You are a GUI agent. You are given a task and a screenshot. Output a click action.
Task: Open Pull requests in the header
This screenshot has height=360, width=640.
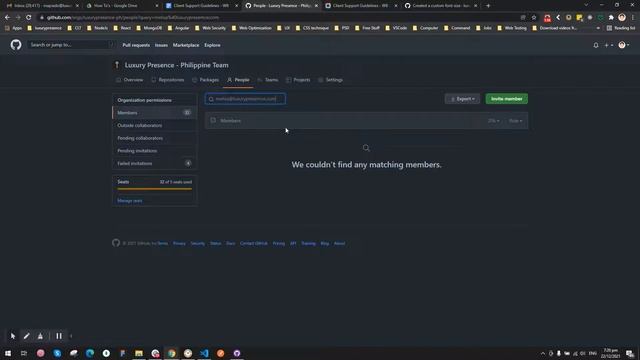136,45
